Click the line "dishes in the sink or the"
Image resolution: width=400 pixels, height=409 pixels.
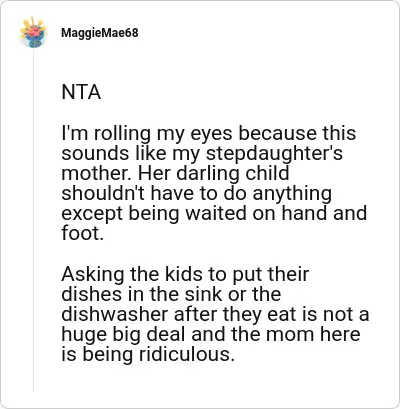[x=171, y=294]
